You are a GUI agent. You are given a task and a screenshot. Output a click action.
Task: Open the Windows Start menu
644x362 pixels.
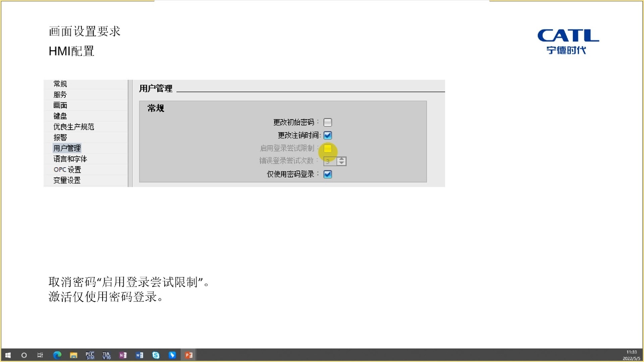click(x=7, y=355)
